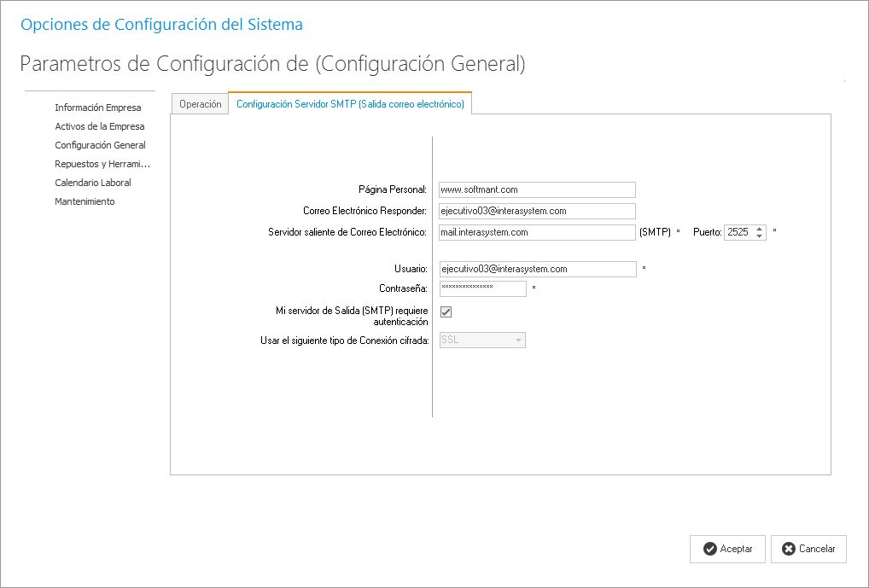Switch to the Operación tab
Viewport: 869px width, 588px height.
coord(200,104)
